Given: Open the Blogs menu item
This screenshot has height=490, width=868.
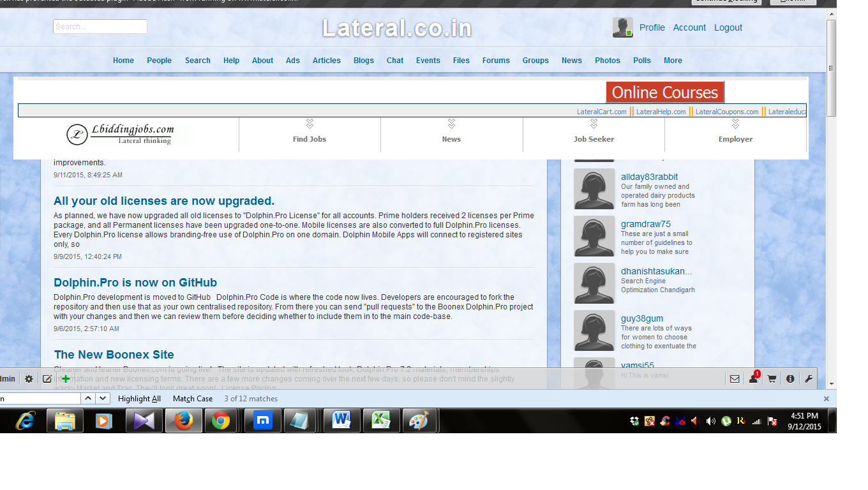Looking at the screenshot, I should pyautogui.click(x=364, y=61).
